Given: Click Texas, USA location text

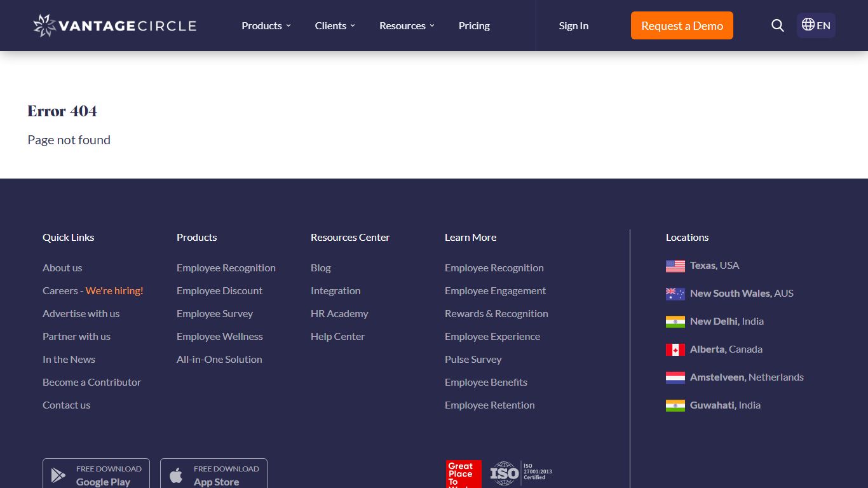Looking at the screenshot, I should point(715,265).
